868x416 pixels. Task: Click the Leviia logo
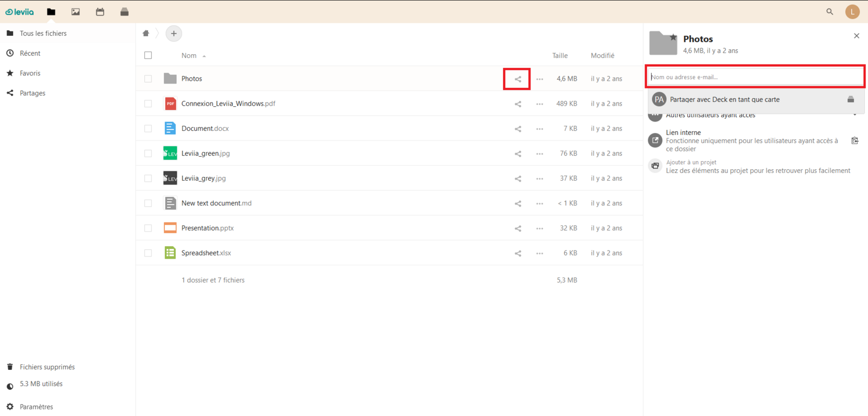click(20, 12)
